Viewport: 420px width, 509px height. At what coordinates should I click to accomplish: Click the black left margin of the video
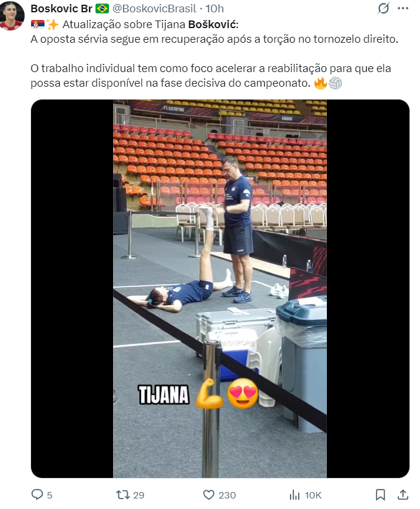(72, 289)
